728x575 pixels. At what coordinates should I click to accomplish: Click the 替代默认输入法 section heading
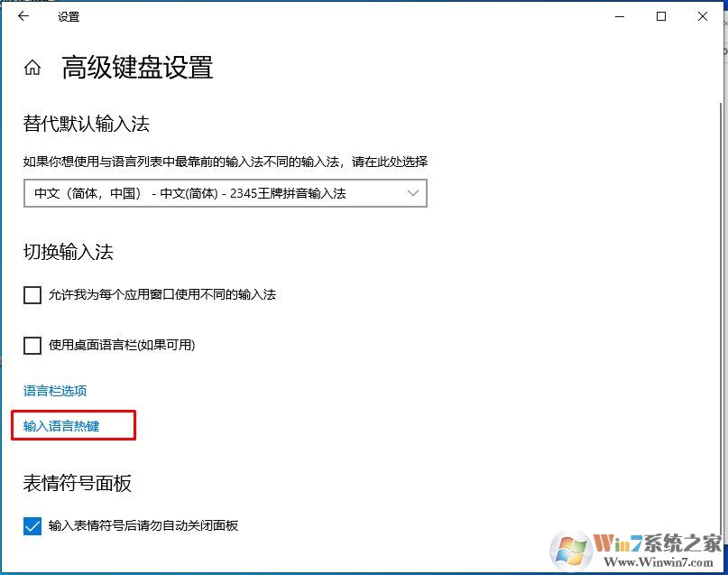pyautogui.click(x=84, y=124)
